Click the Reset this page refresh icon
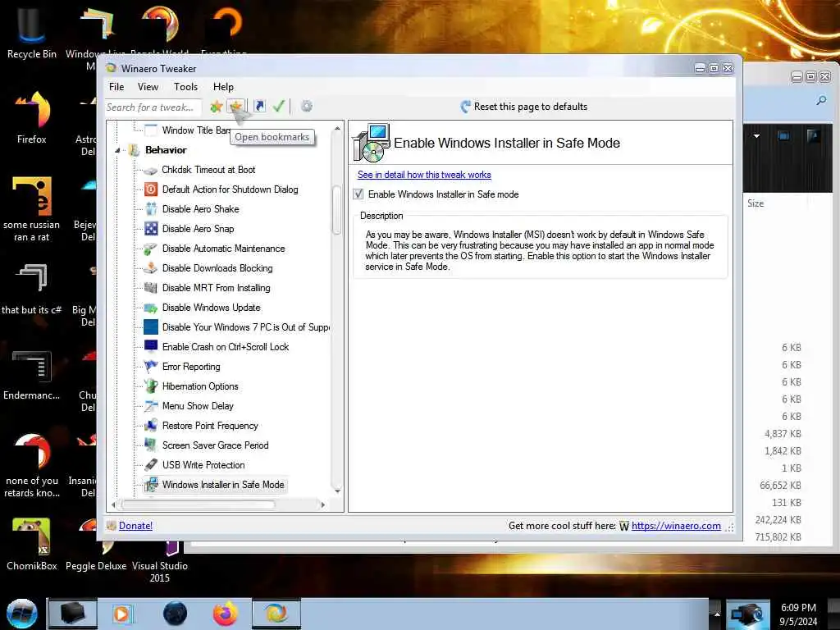The image size is (840, 630). [465, 107]
